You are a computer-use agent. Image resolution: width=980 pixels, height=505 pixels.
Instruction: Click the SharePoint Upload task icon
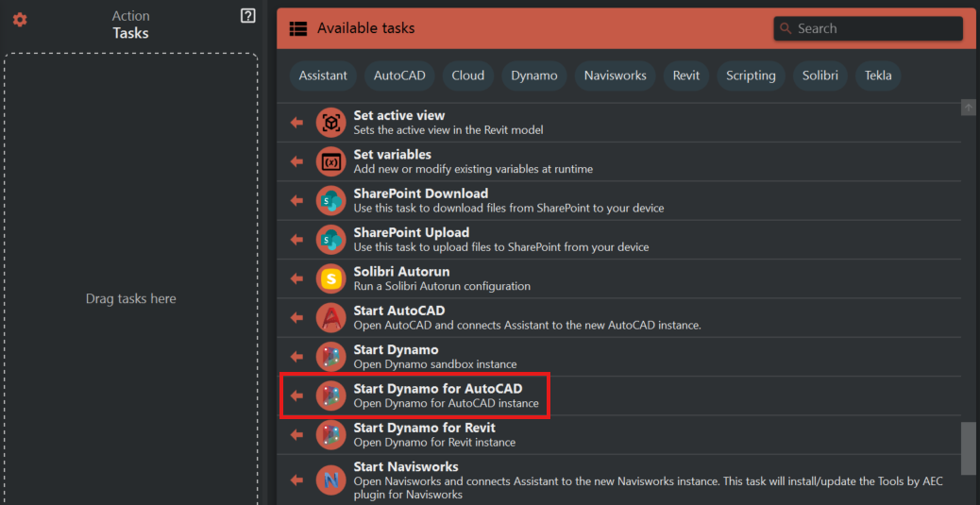(x=331, y=240)
